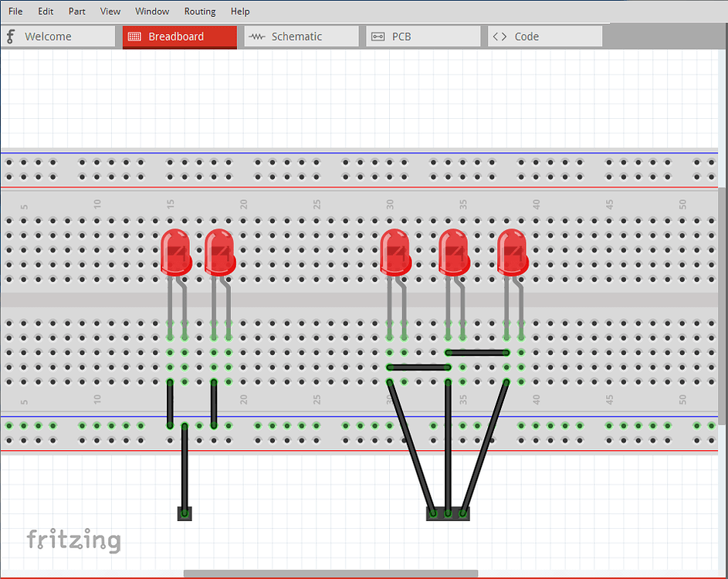The width and height of the screenshot is (728, 579).
Task: Open the Window menu
Action: 151,11
